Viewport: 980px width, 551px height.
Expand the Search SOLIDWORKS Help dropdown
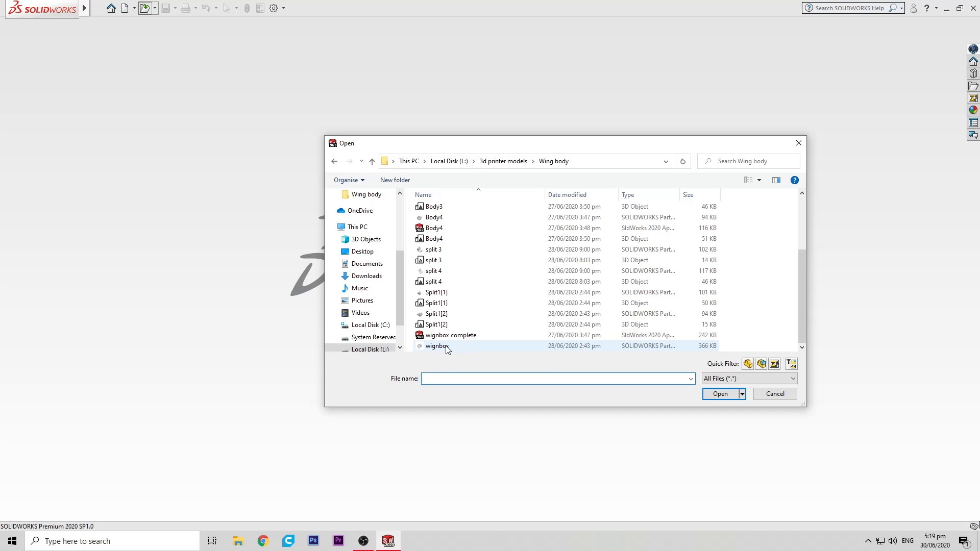coord(902,8)
